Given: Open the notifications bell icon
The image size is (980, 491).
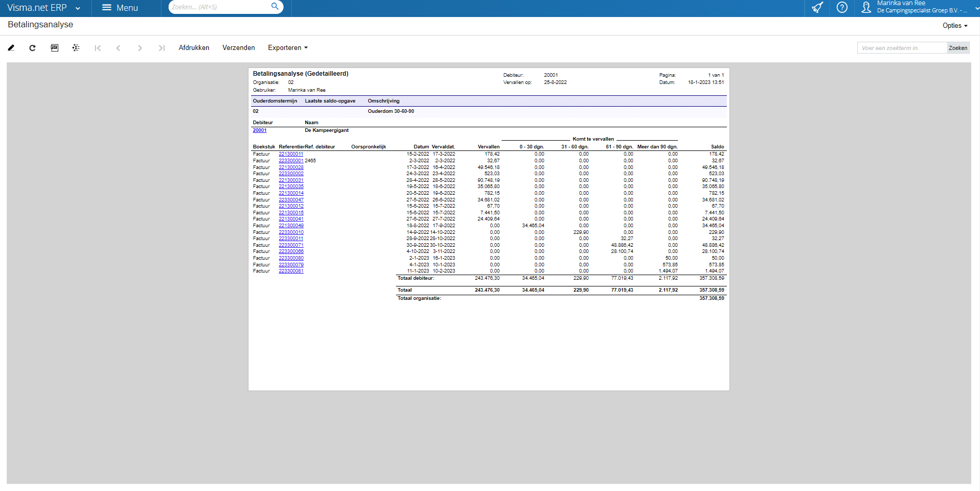Looking at the screenshot, I should pos(817,8).
